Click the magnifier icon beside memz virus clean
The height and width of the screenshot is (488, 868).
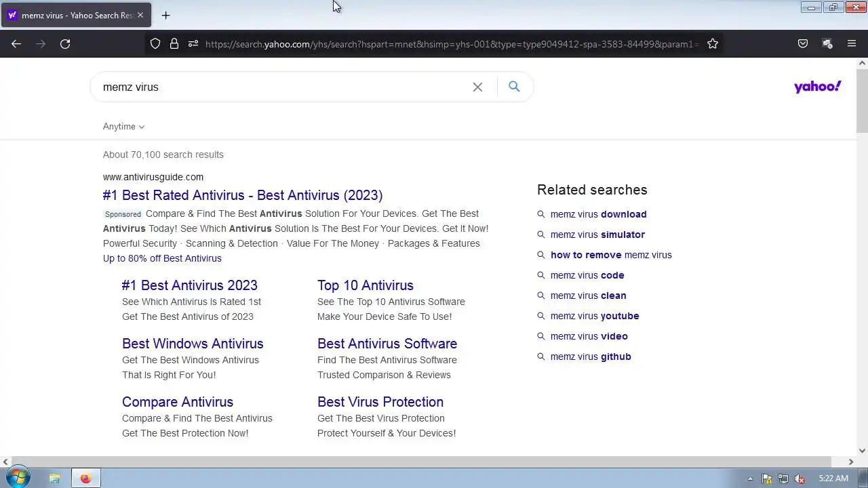coord(541,296)
